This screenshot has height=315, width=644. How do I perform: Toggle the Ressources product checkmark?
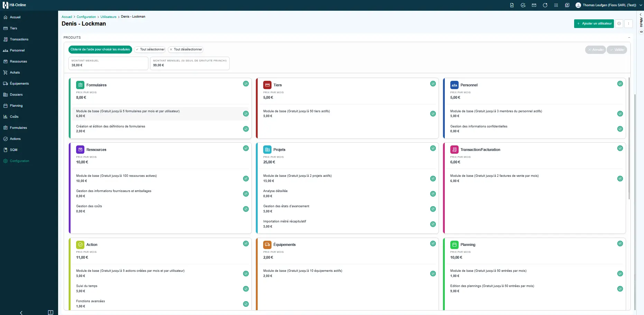(246, 148)
